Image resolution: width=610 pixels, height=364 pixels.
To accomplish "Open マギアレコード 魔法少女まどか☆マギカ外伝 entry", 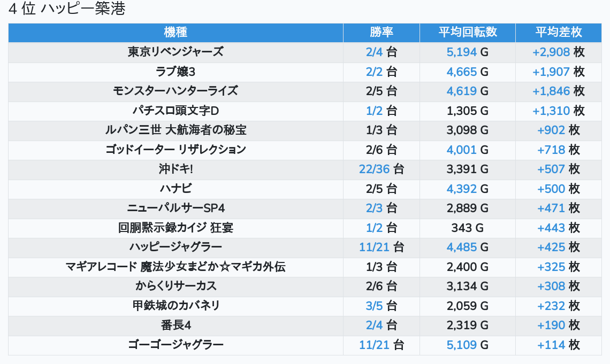I will click(176, 267).
